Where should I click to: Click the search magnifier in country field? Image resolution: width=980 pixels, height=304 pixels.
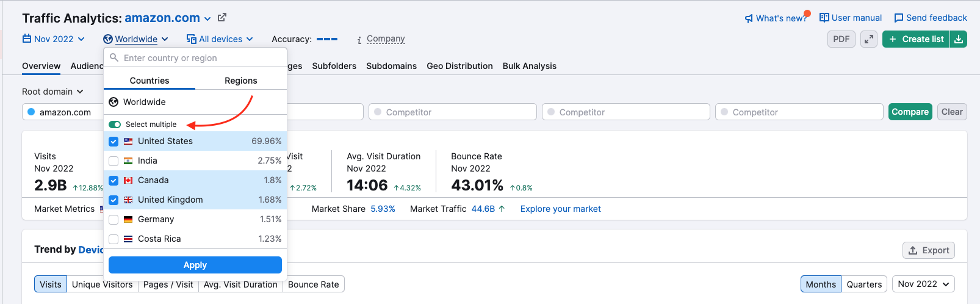114,57
